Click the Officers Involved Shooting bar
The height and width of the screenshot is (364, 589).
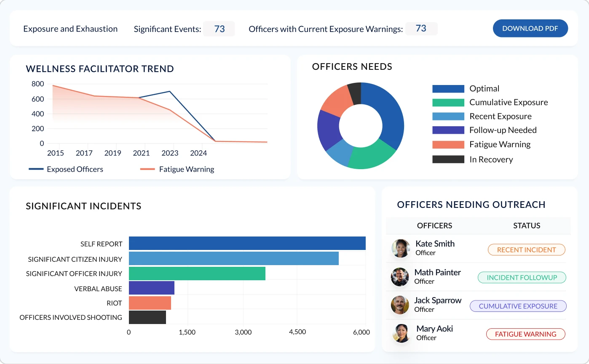147,317
